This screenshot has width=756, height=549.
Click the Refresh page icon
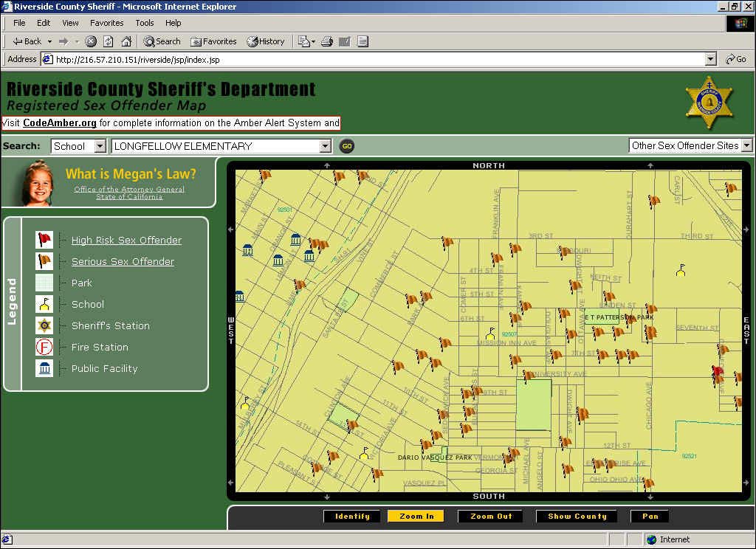(x=109, y=41)
